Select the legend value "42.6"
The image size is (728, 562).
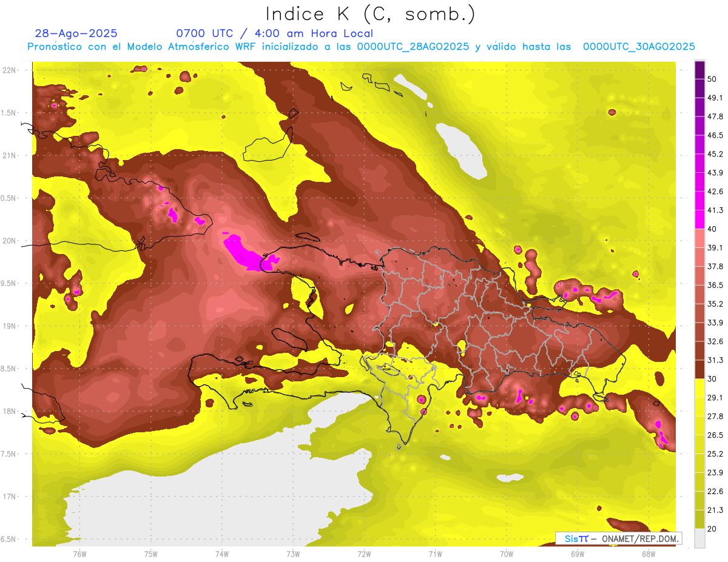(x=715, y=192)
